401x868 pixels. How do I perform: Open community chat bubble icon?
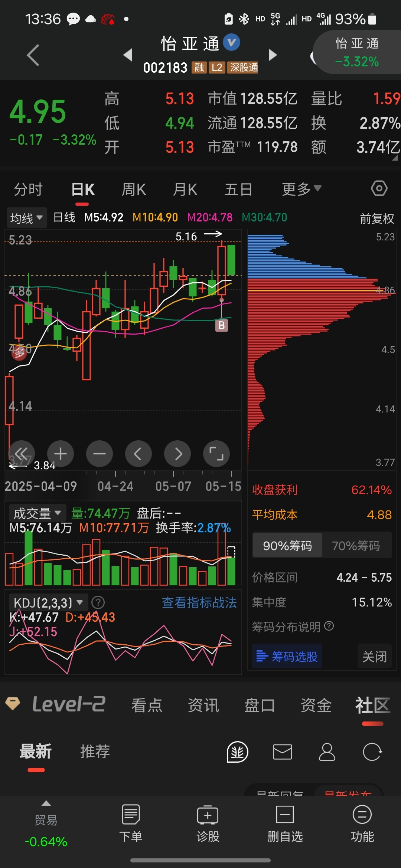click(238, 752)
